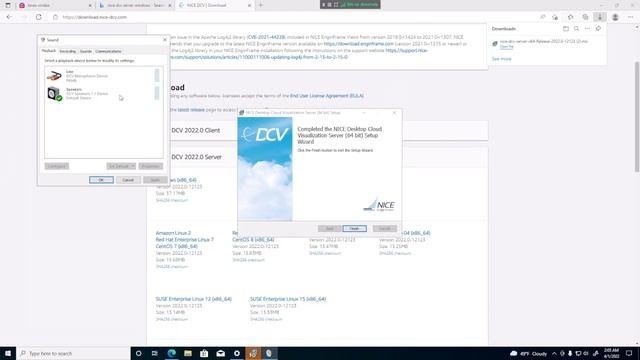Open a new browser tab
Screen dimensions: 640x360
261,5
